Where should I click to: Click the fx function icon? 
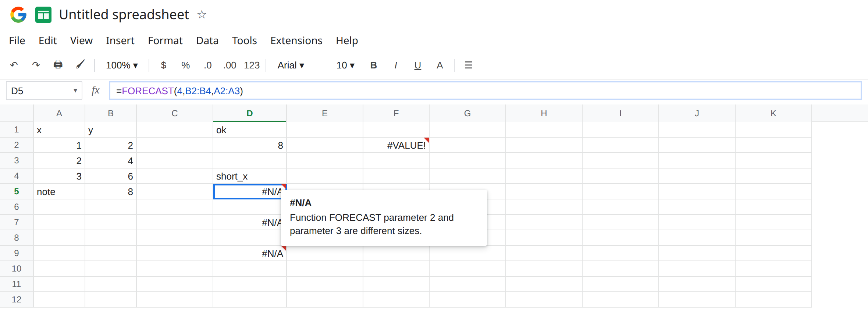(x=96, y=91)
